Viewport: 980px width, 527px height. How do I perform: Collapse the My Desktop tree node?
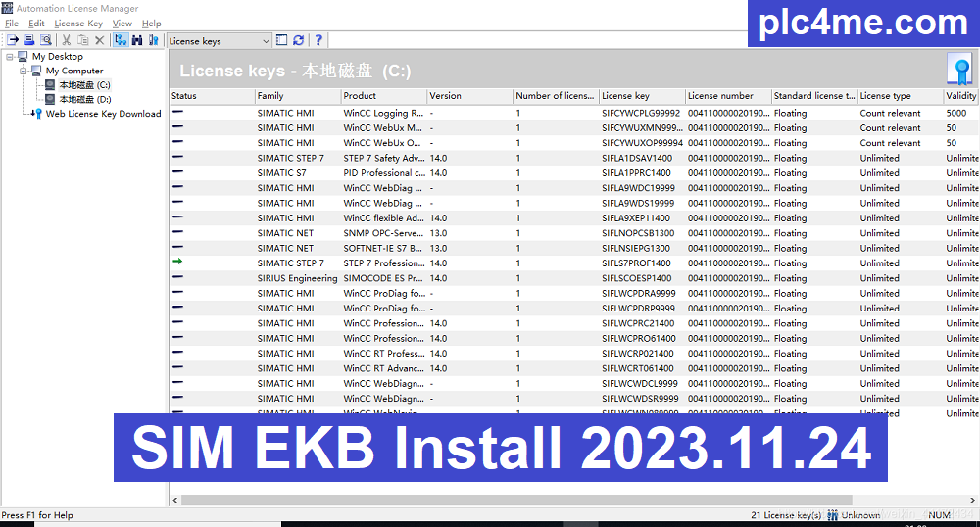(9, 57)
